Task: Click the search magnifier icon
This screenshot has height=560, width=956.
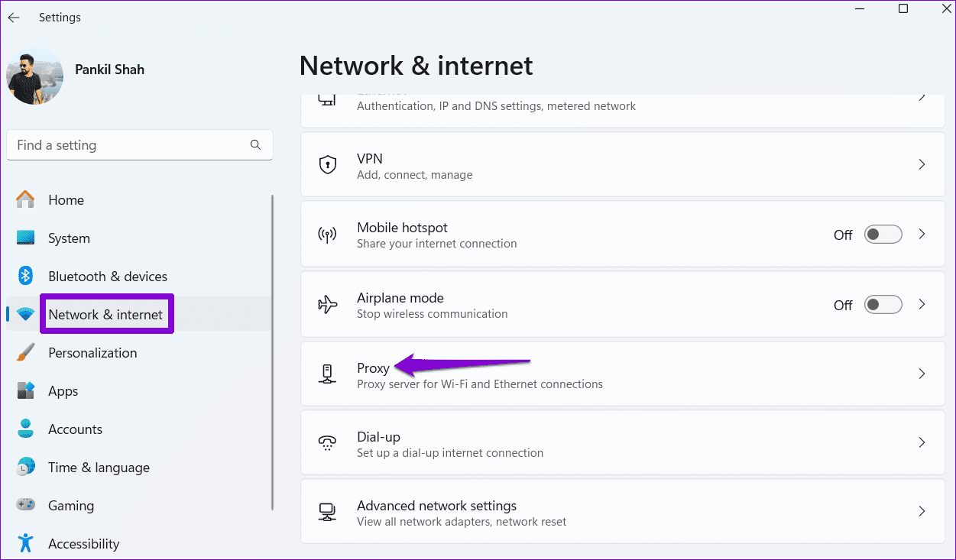Action: (x=255, y=145)
